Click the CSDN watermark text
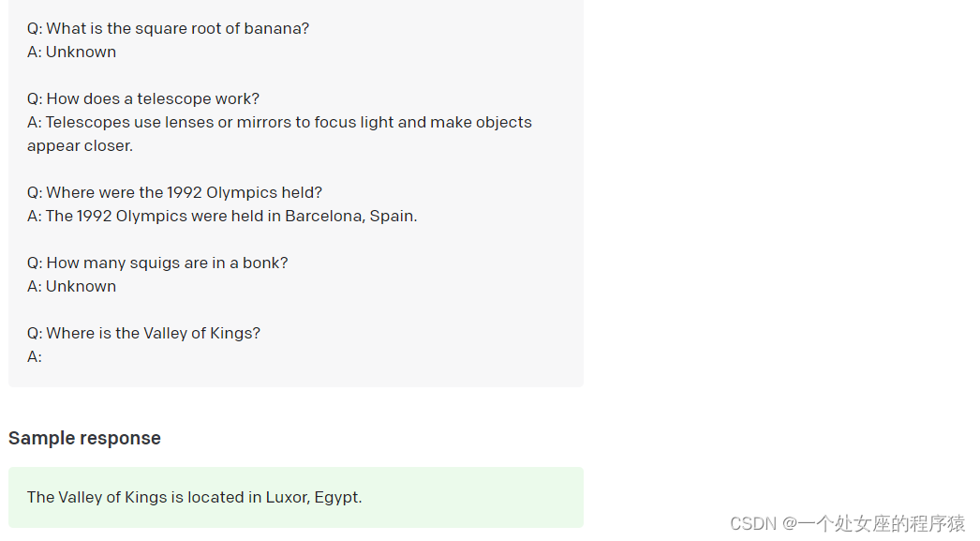The height and width of the screenshot is (541, 980). pos(848,523)
